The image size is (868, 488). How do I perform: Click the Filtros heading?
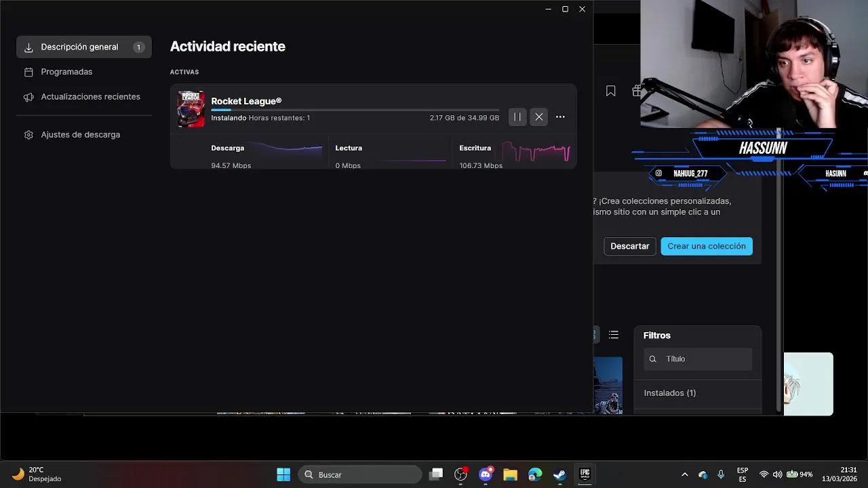657,335
